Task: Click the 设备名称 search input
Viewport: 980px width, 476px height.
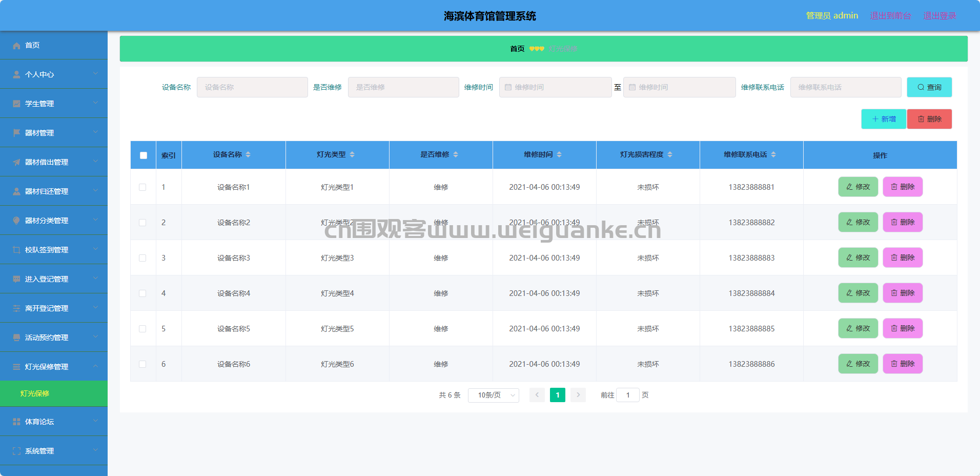Action: point(252,87)
